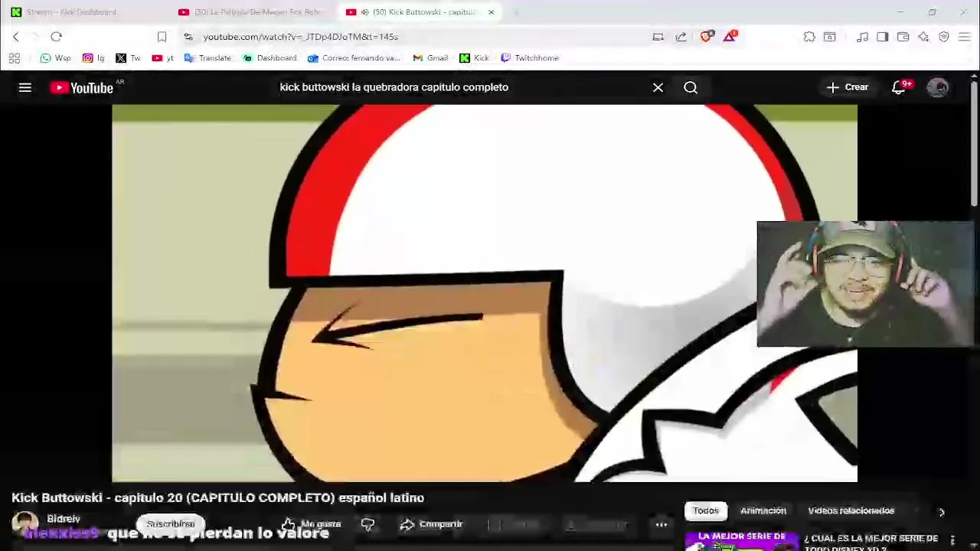Open the Kick bookmark
Viewport: 980px width, 551px height.
(x=474, y=58)
